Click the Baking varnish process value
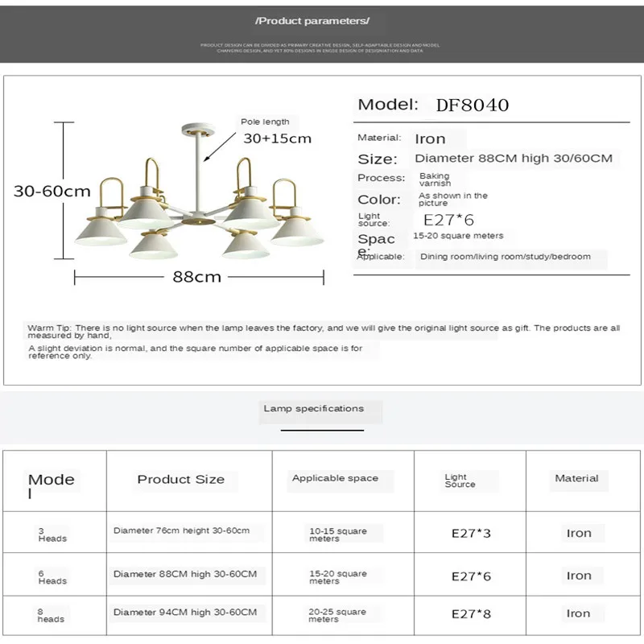644x644 pixels. pos(435,180)
